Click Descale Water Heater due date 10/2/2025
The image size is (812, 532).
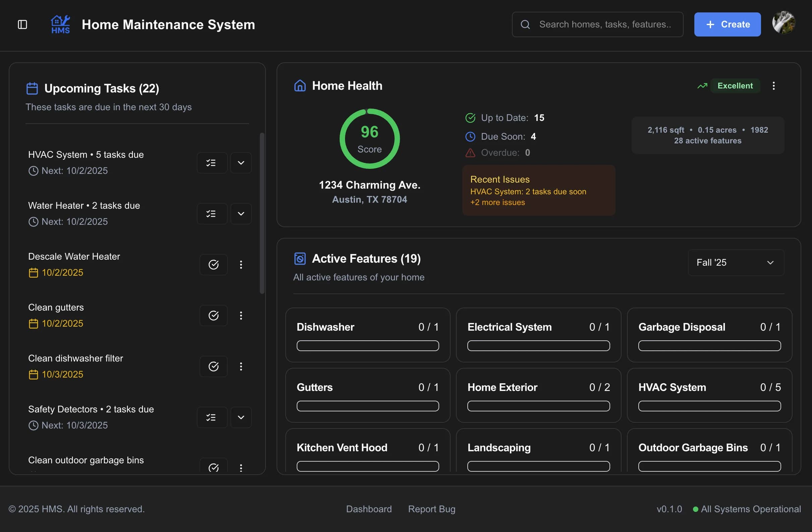pos(62,272)
